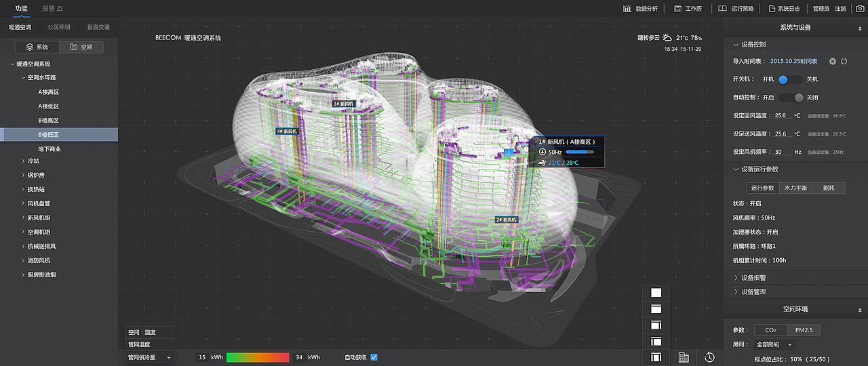The height and width of the screenshot is (366, 868).
Task: Select the second layout icon with top bar
Action: click(656, 309)
